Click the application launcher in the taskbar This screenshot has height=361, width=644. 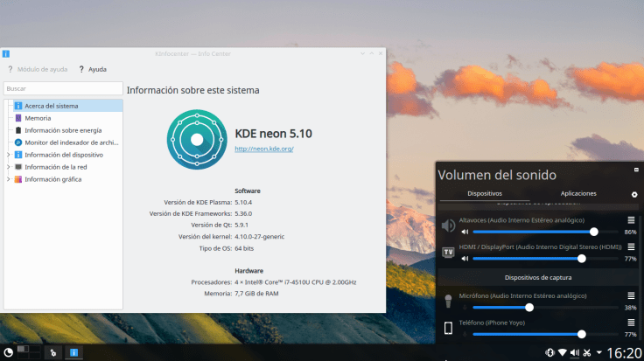coord(9,352)
